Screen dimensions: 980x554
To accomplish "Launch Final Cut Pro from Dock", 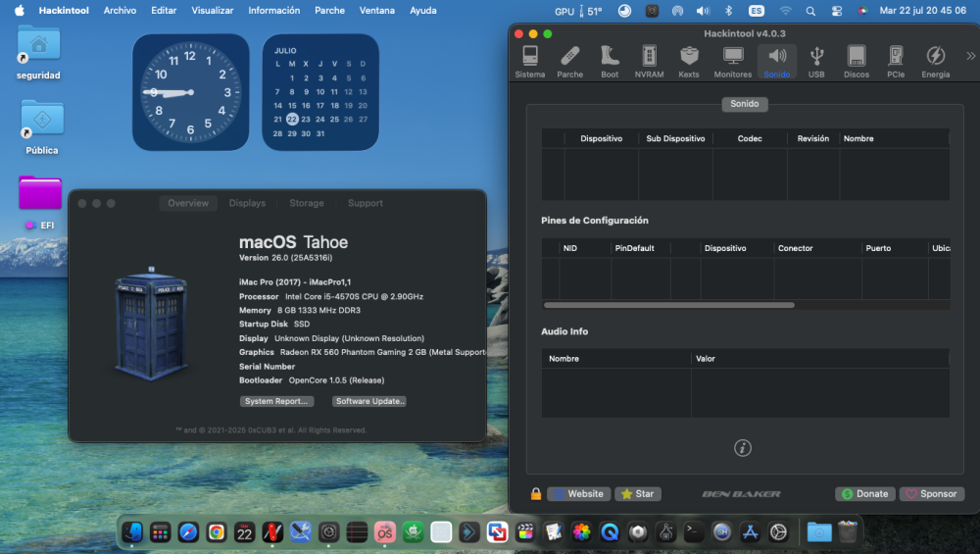I will click(525, 532).
